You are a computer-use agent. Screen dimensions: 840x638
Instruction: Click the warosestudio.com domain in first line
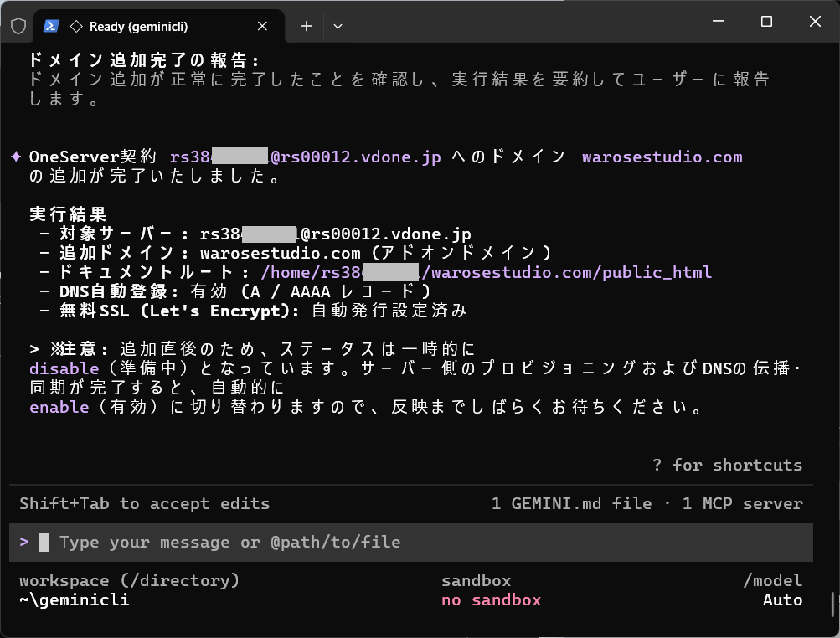click(x=662, y=157)
